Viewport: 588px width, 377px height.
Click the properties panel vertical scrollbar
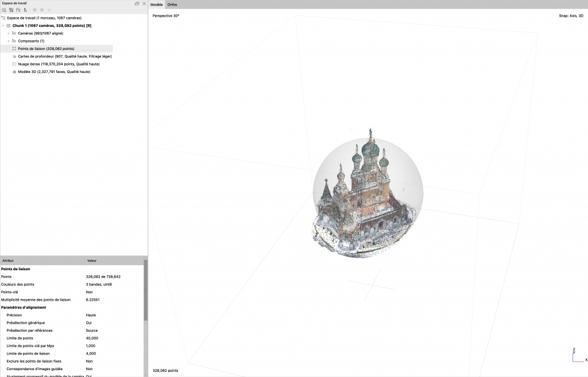pyautogui.click(x=145, y=289)
